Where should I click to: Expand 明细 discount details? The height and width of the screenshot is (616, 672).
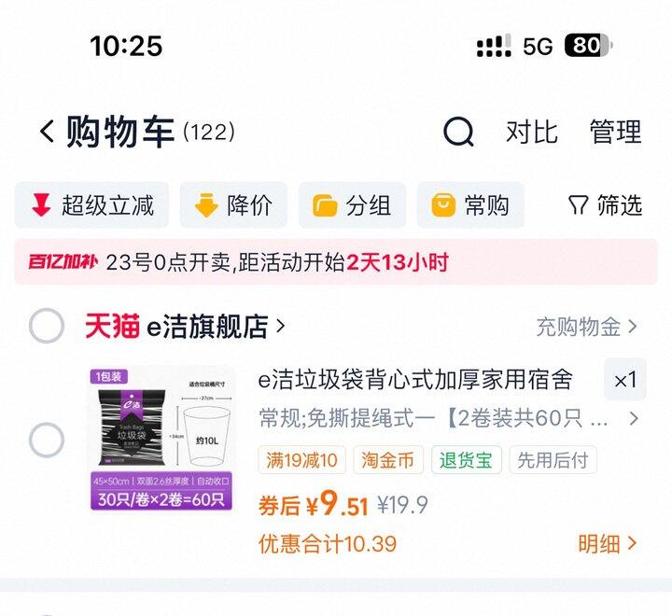(608, 543)
